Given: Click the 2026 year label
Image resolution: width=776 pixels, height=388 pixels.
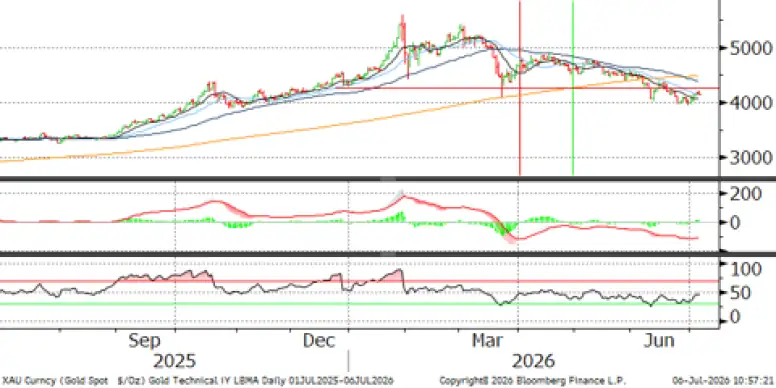Looking at the screenshot, I should point(533,361).
